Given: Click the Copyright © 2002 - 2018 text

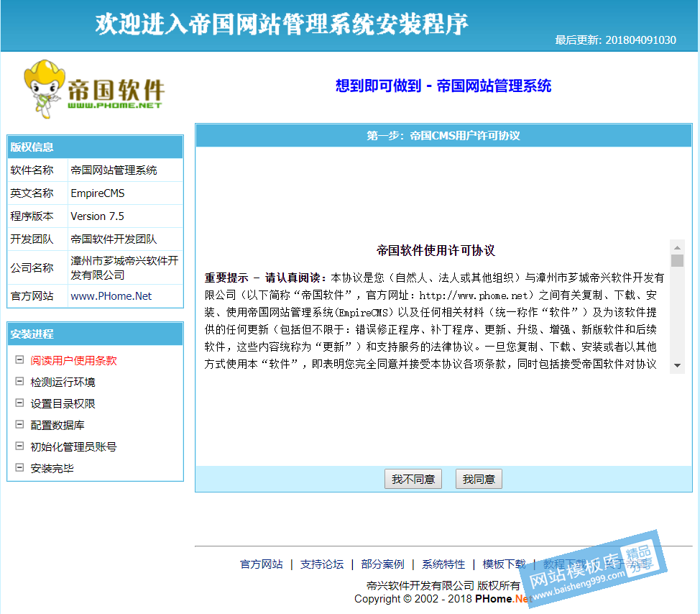Looking at the screenshot, I should (x=413, y=599).
